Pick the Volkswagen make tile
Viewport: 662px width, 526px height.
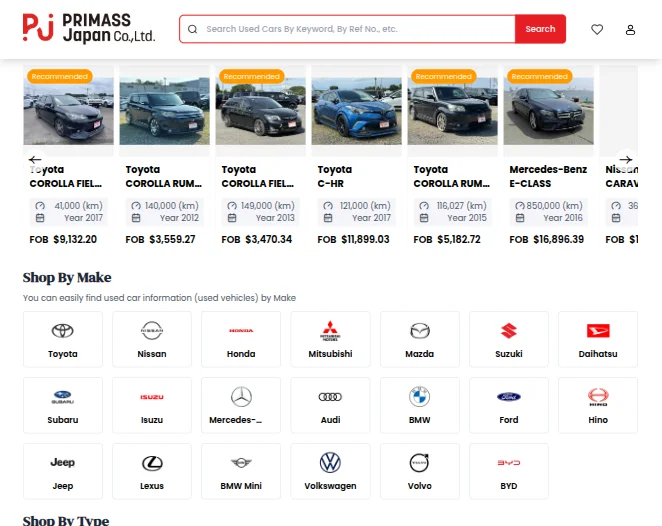pos(330,471)
